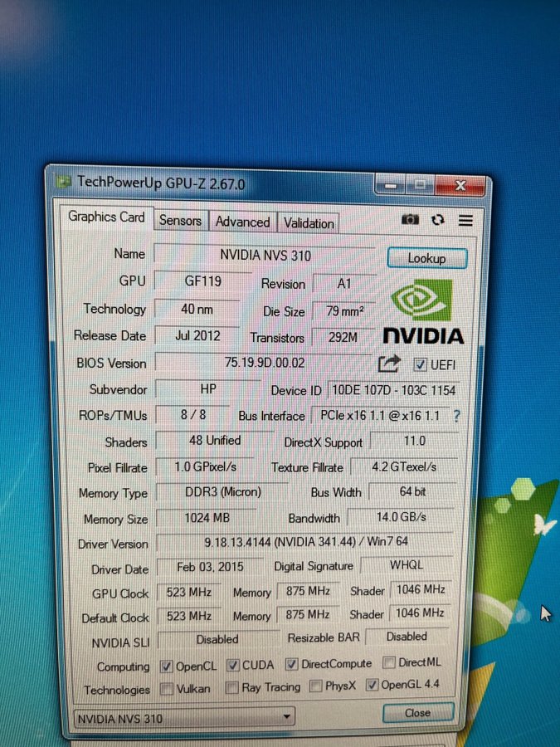
Task: Toggle the Vulkan checkbox
Action: (166, 689)
